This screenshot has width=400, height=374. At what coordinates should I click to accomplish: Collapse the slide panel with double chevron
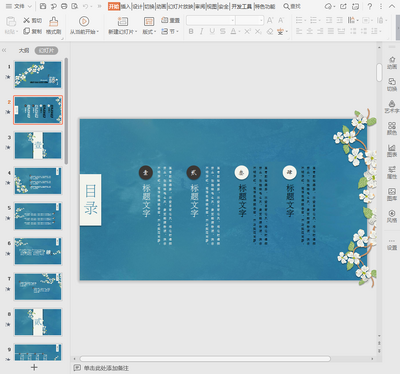click(x=4, y=50)
